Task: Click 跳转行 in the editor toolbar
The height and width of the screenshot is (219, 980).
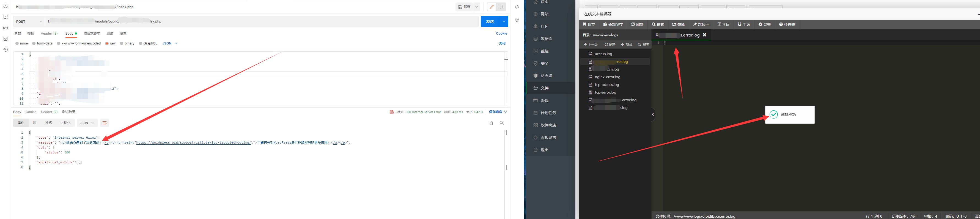Action: (701, 25)
